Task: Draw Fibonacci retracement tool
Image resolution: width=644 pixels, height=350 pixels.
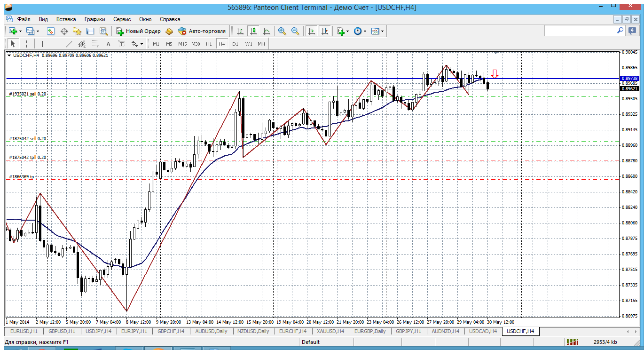Action: pos(95,44)
